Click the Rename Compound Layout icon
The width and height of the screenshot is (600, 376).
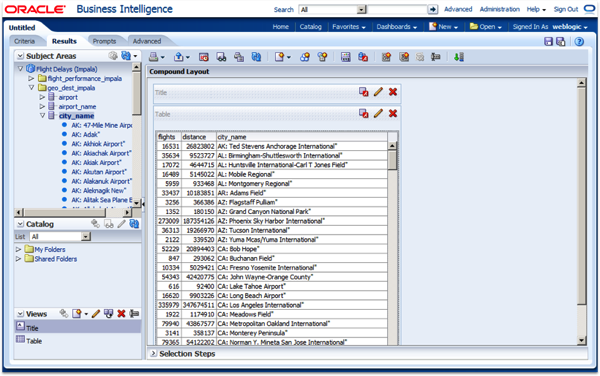(x=435, y=57)
